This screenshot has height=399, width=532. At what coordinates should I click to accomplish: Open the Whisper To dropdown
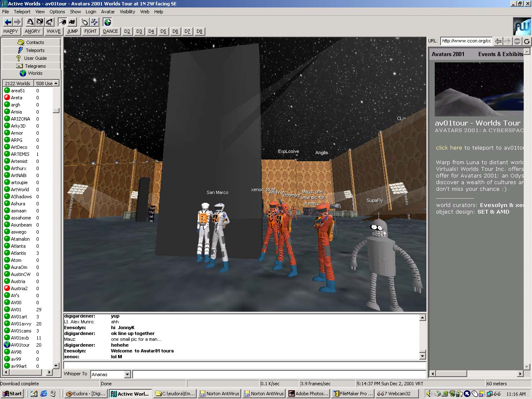tap(127, 374)
